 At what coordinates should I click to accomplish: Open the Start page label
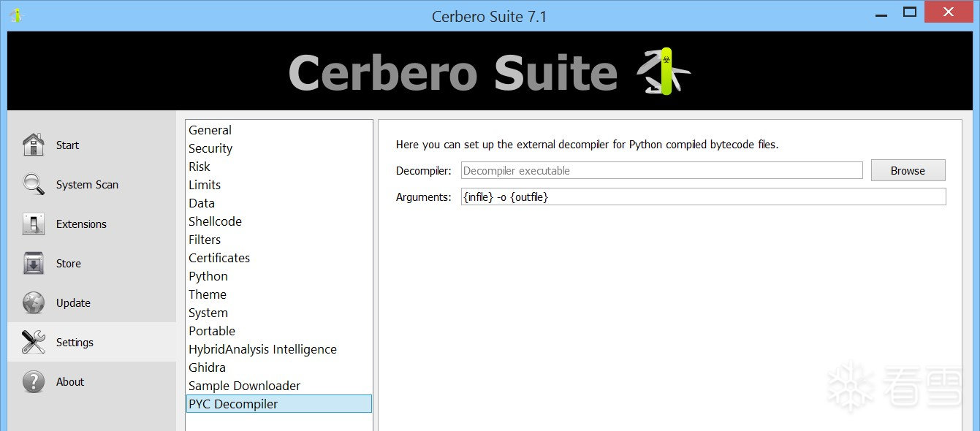click(67, 145)
